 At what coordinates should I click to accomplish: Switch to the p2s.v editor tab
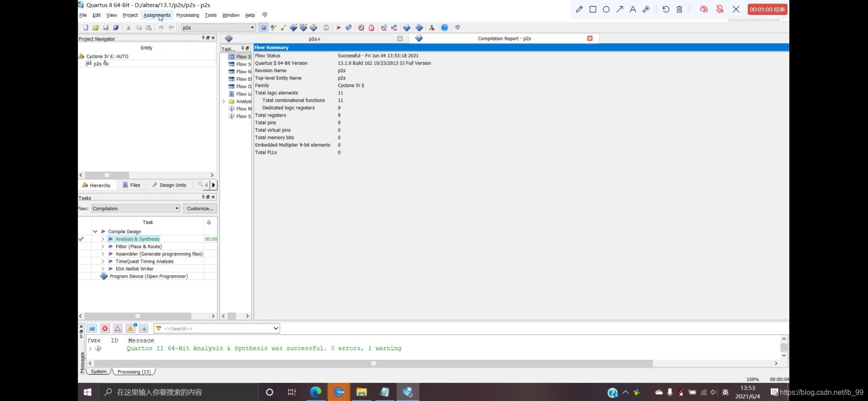(314, 39)
